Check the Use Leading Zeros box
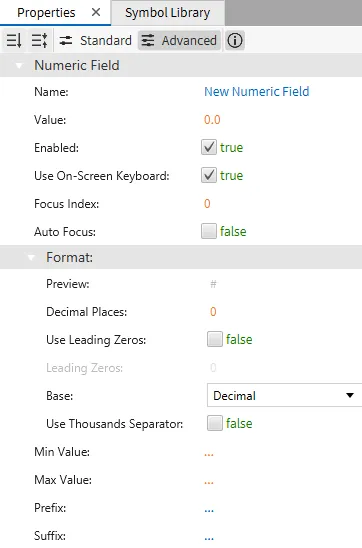Screen dimensions: 362x548 pos(215,339)
